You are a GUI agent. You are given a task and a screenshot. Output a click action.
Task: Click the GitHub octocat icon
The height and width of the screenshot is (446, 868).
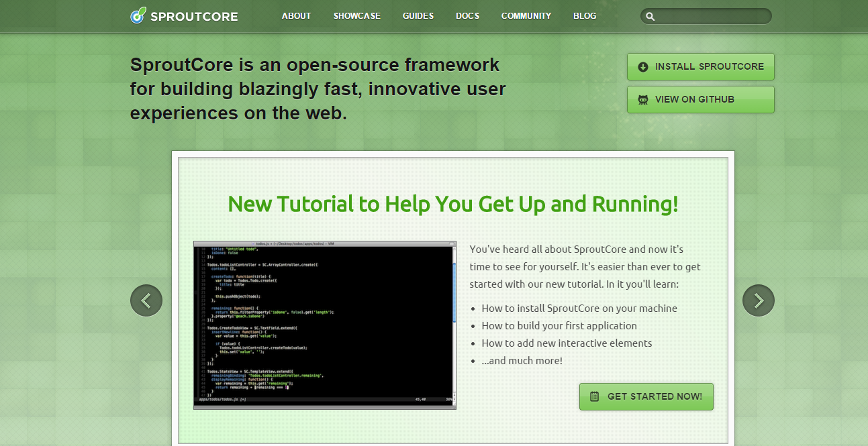(x=643, y=99)
